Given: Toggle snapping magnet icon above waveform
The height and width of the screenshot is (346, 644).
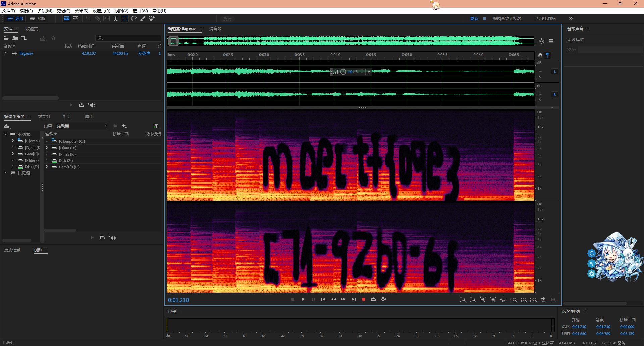Looking at the screenshot, I should click(x=540, y=55).
